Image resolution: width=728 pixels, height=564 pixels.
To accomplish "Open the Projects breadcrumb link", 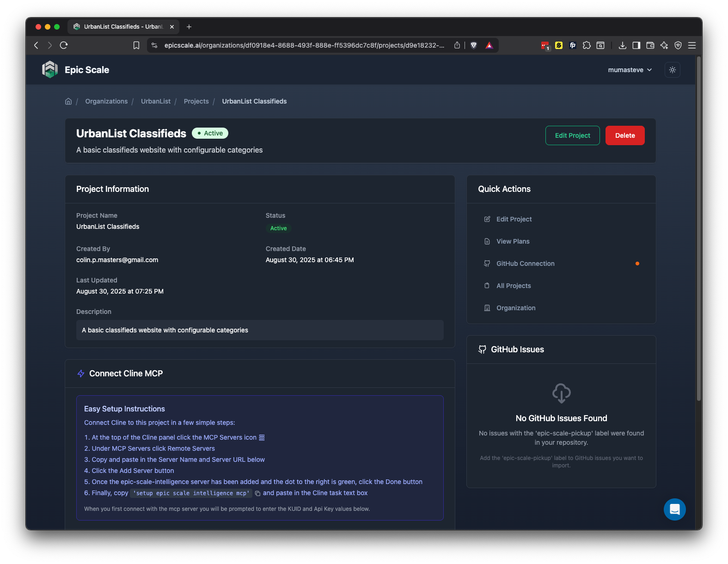I will click(196, 101).
